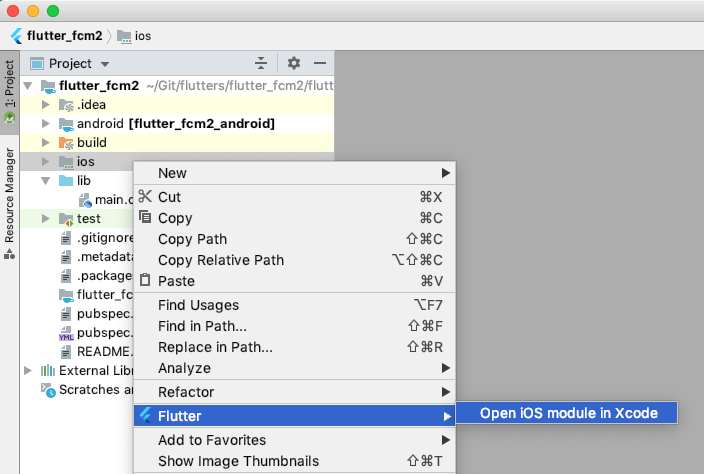
Task: Select android [flutter_fcm2_android] row
Action: point(176,124)
